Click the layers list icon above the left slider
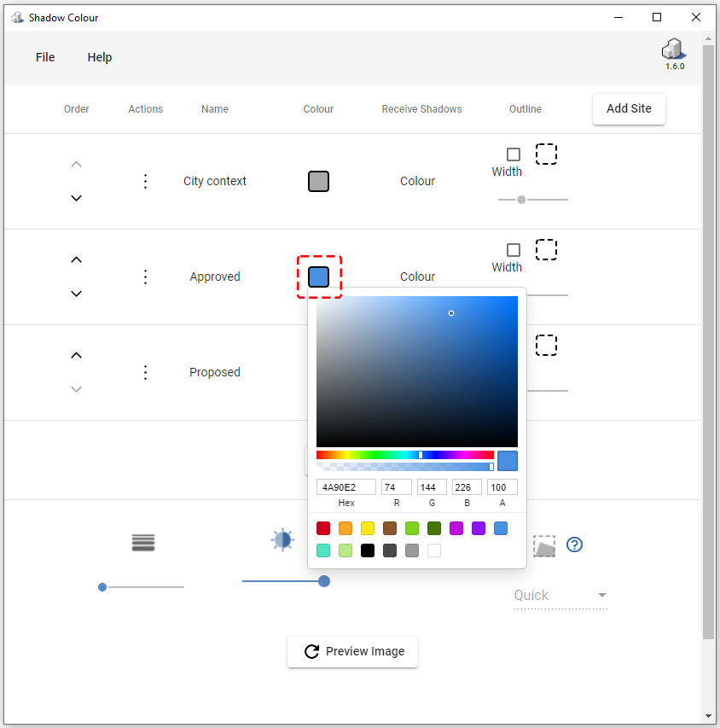The width and height of the screenshot is (720, 728). pyautogui.click(x=142, y=542)
